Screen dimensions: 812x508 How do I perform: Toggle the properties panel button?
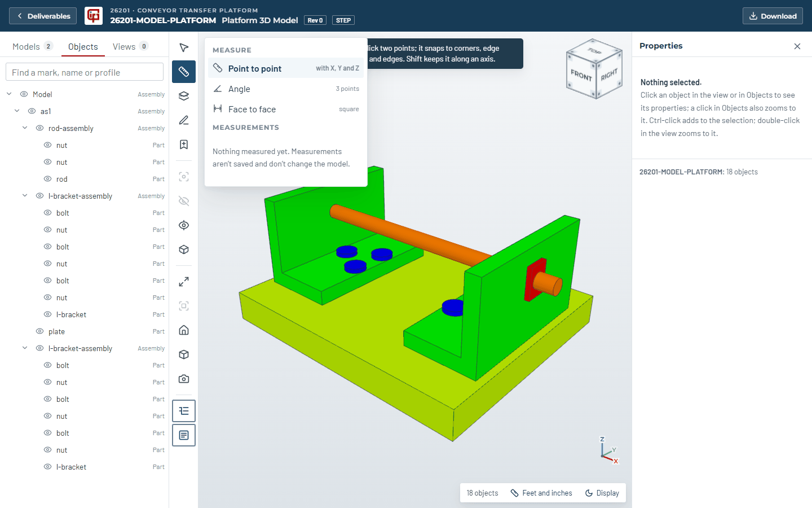click(184, 435)
